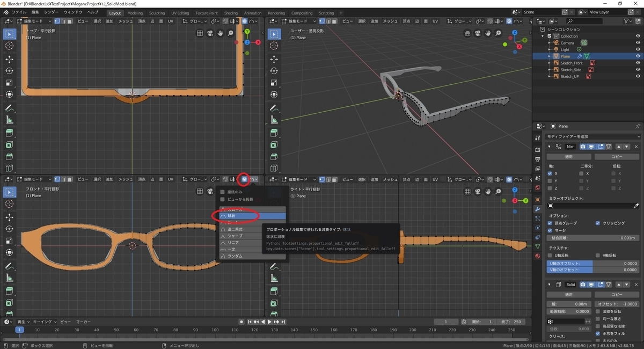This screenshot has height=349, width=644.
Task: Hide the Sketch_Front object in Outliner
Action: point(638,63)
